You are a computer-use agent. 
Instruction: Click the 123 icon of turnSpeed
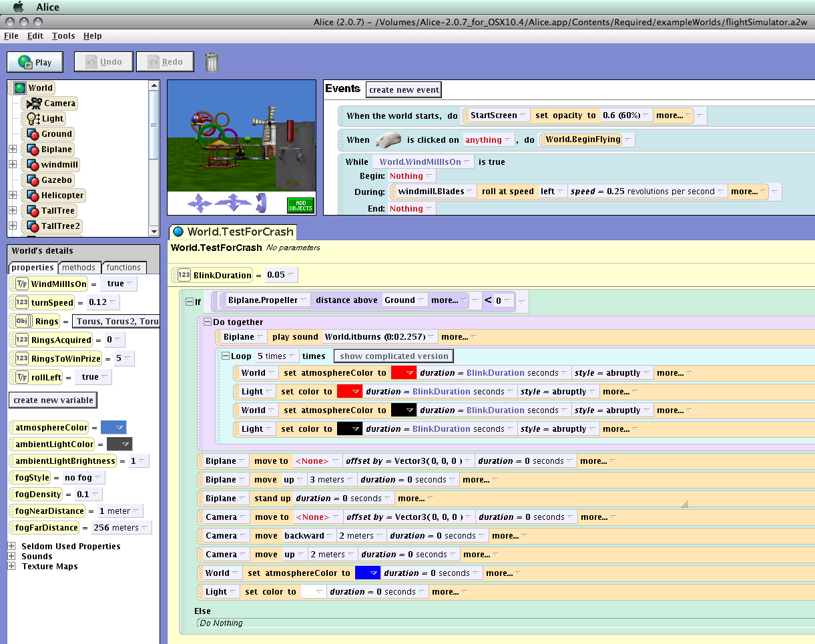tap(22, 303)
